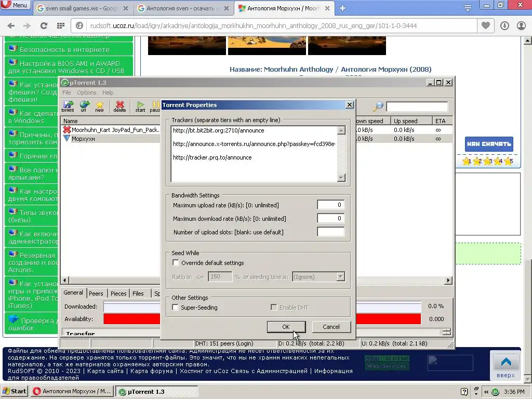Open the tab list menu icon

468,8
